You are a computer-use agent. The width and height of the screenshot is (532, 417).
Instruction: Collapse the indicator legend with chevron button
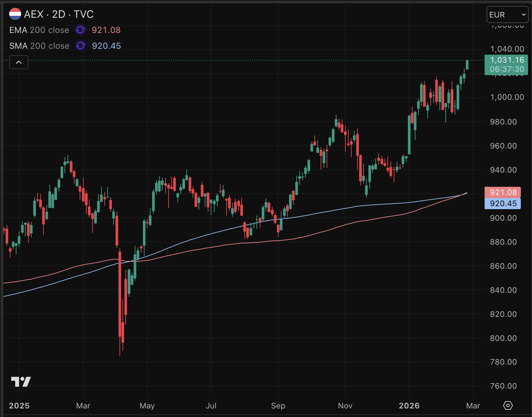click(19, 62)
